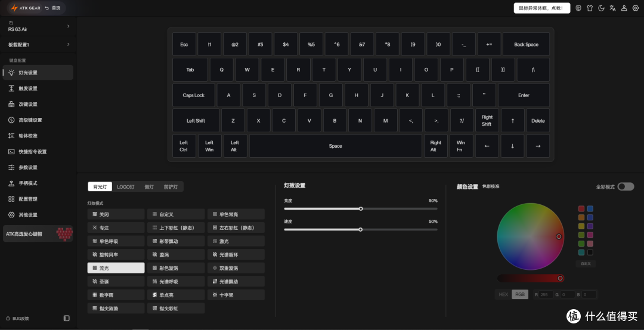
Task: Pick the black preset color swatch
Action: coord(590,253)
